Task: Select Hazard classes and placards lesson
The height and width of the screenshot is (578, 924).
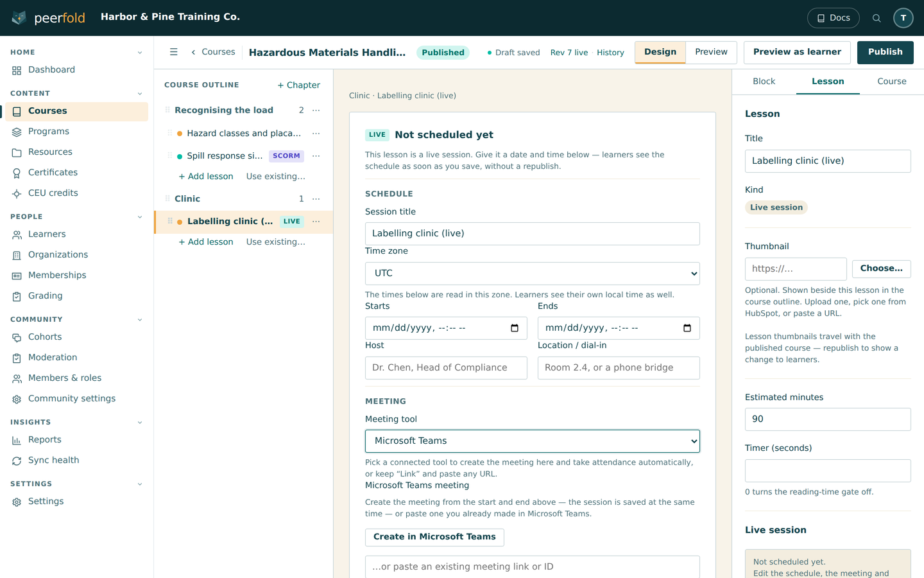Action: [244, 134]
